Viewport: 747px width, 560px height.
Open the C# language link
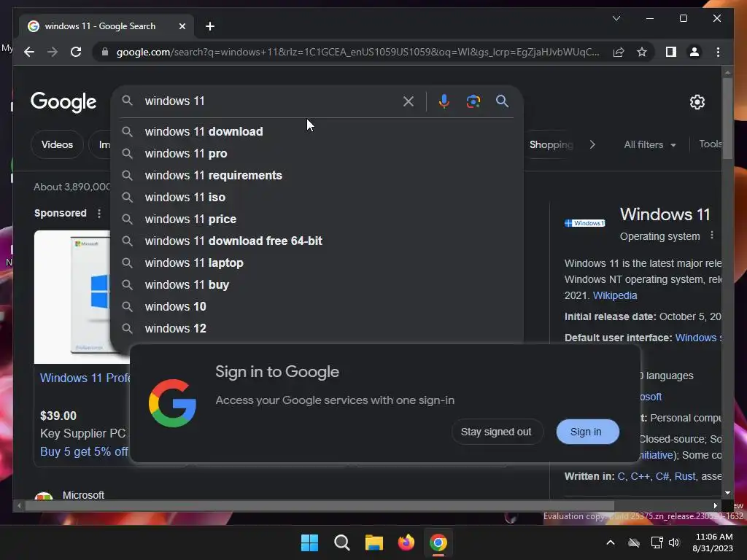pos(662,476)
